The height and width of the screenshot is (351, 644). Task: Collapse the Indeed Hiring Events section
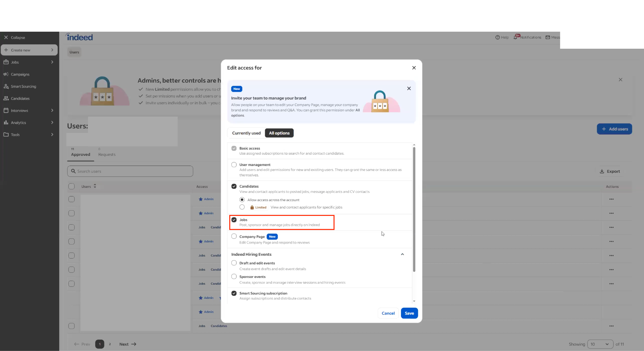402,254
